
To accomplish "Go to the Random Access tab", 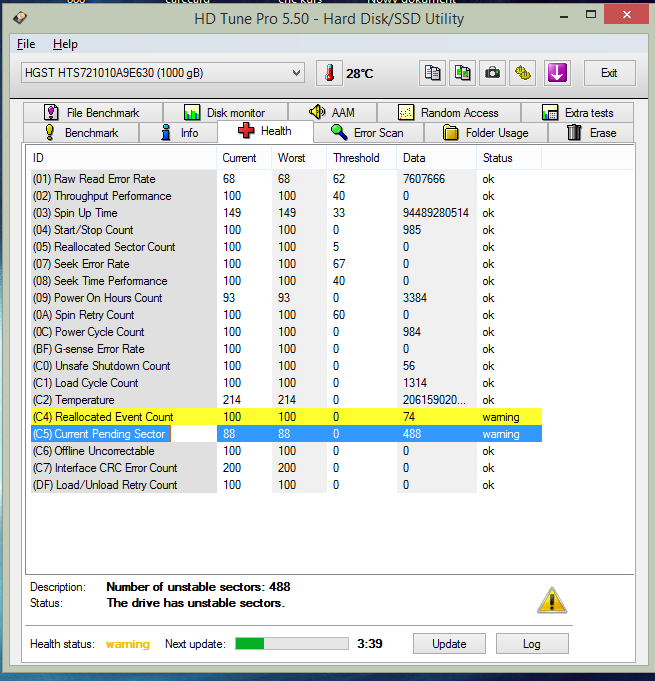I will click(449, 112).
